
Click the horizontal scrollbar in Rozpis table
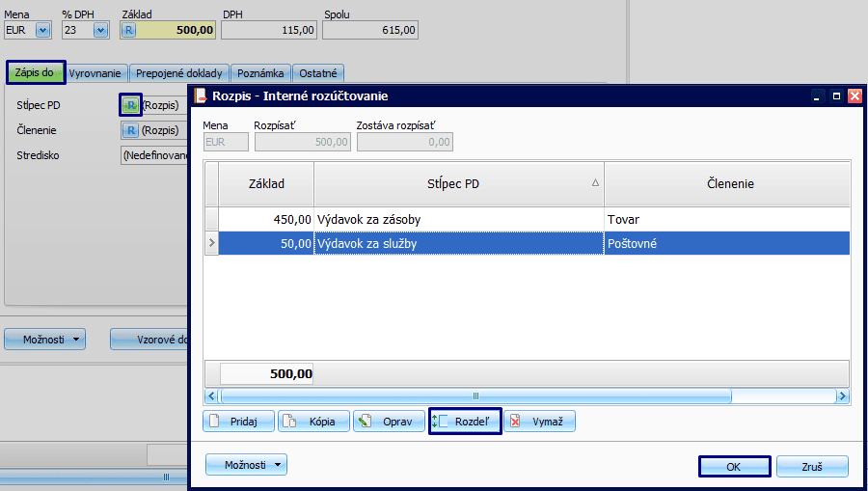475,396
